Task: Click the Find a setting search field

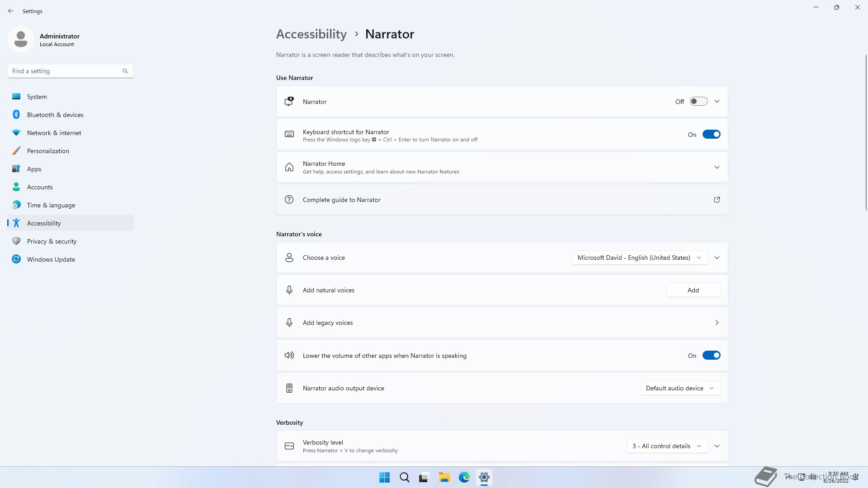Action: click(70, 71)
